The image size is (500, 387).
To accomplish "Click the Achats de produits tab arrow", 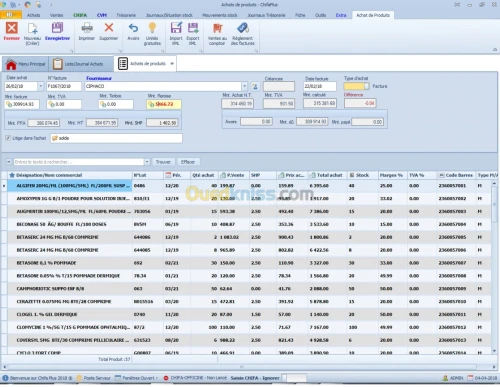I will pos(172,64).
